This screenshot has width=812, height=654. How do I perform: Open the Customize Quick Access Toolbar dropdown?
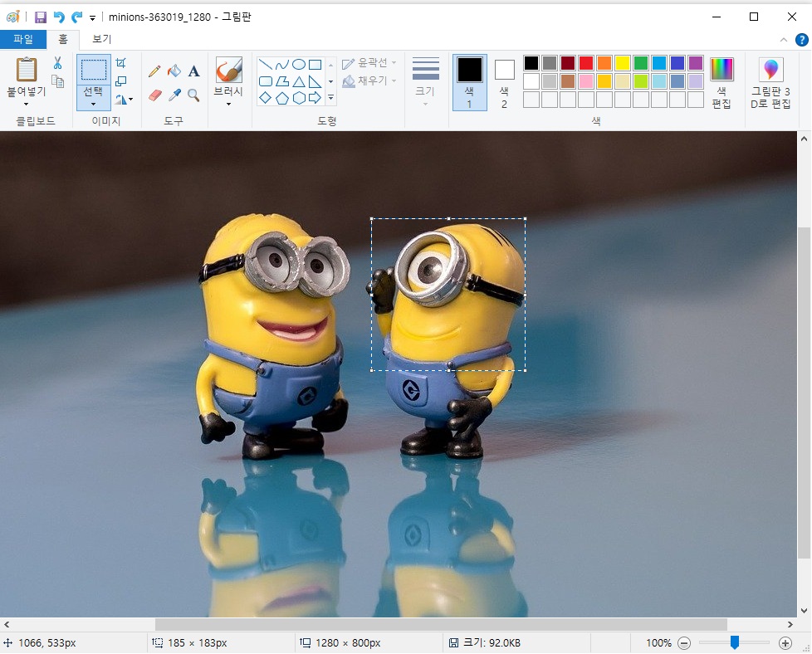point(92,18)
